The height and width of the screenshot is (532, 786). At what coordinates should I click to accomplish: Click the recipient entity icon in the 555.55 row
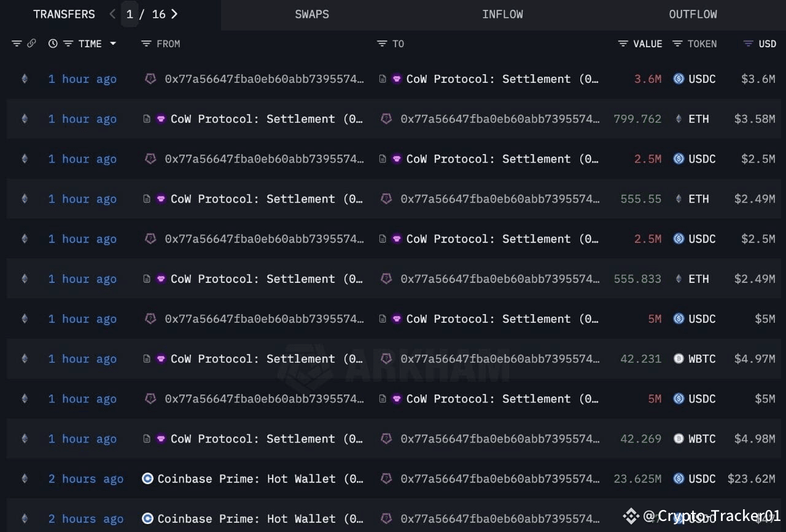click(386, 198)
